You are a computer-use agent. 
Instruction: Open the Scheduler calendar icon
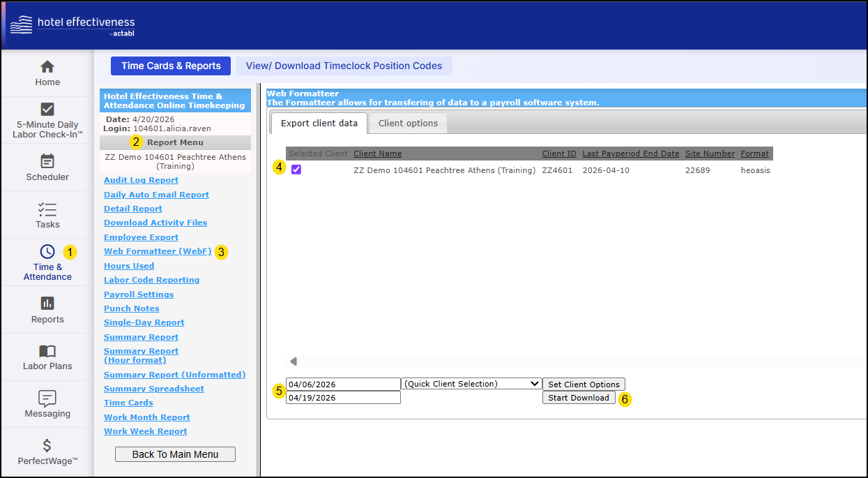click(47, 161)
